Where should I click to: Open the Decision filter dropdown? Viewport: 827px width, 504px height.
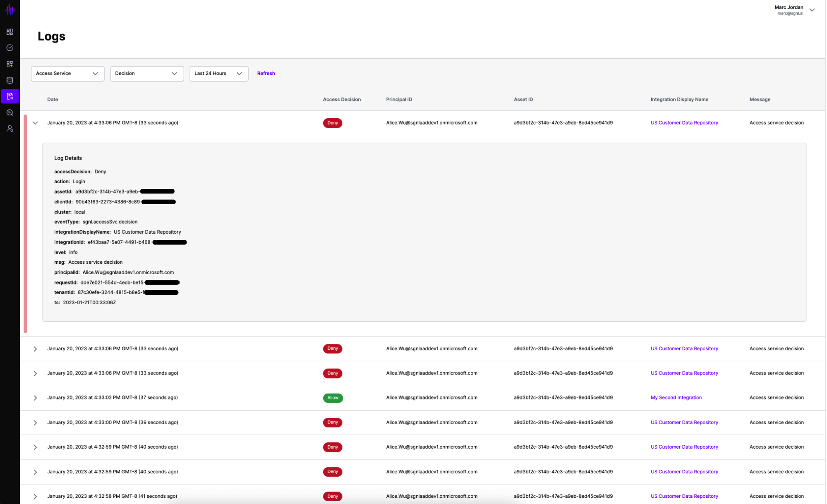pos(147,74)
